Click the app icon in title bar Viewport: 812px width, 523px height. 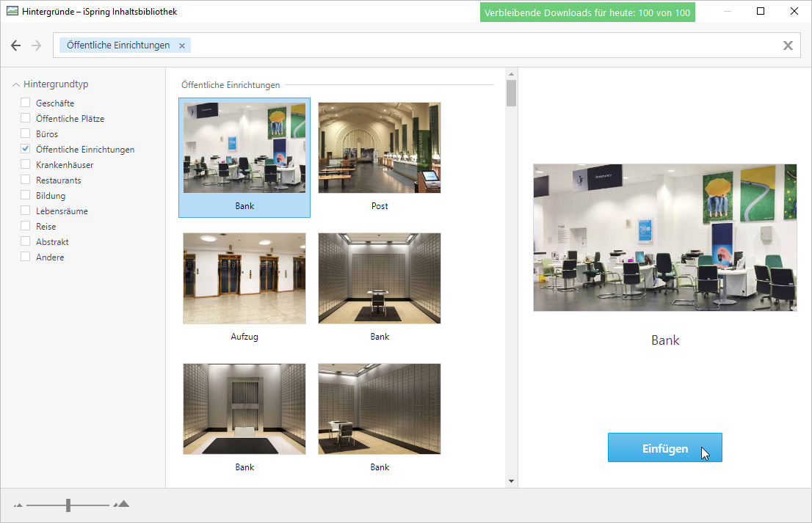click(x=12, y=12)
